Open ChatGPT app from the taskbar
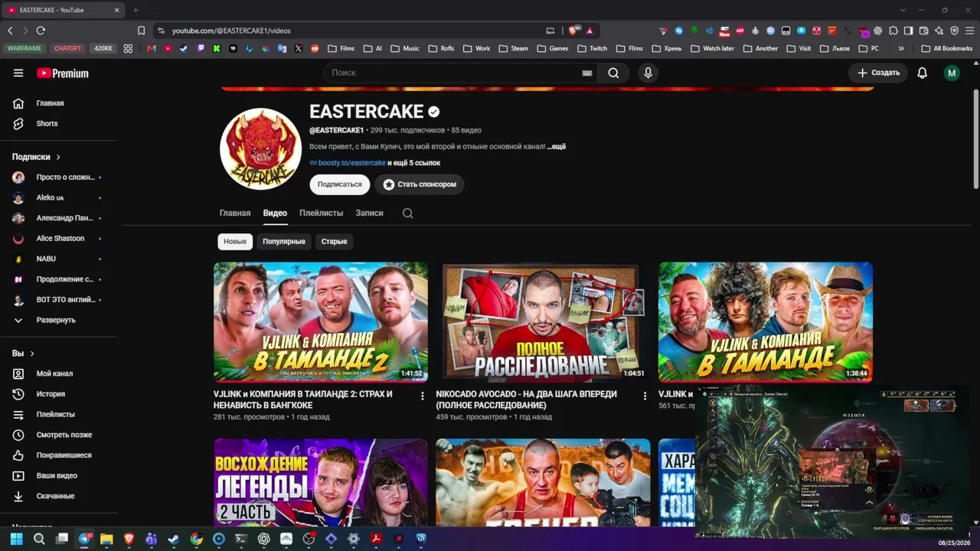 pyautogui.click(x=264, y=539)
